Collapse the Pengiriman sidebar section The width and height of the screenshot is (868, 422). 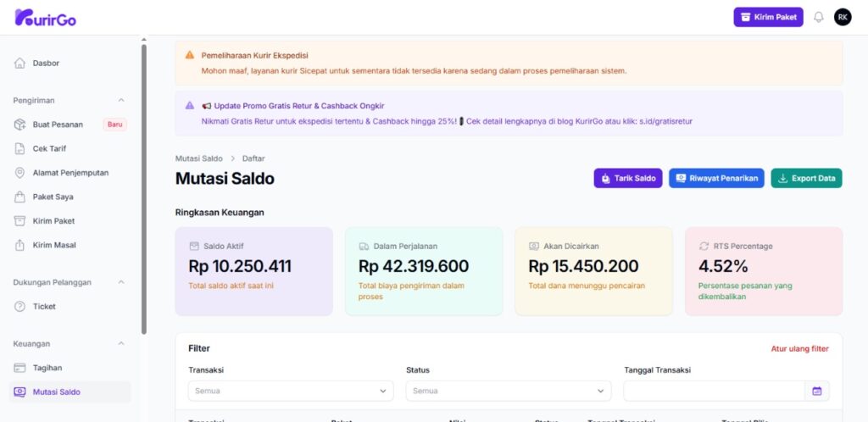[121, 100]
